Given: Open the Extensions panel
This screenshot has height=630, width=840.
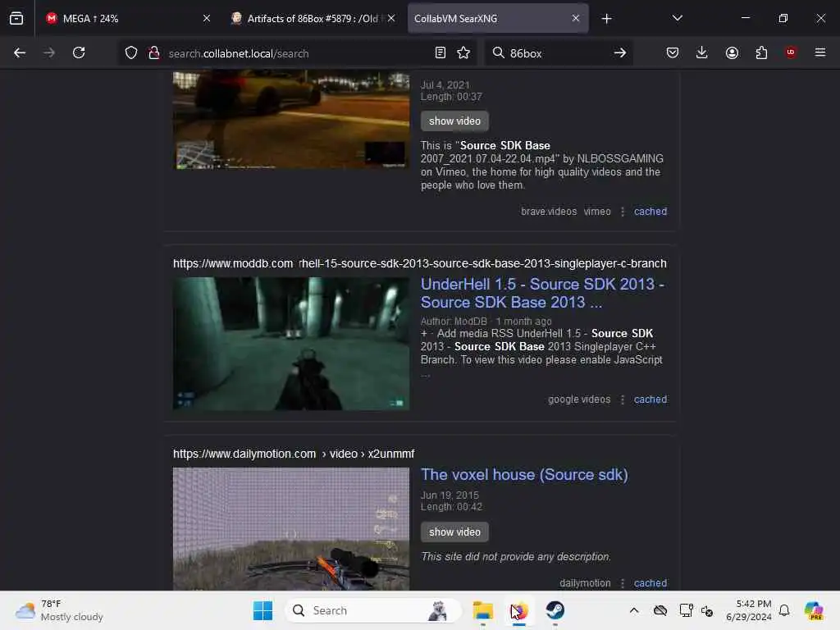Looking at the screenshot, I should [x=761, y=52].
